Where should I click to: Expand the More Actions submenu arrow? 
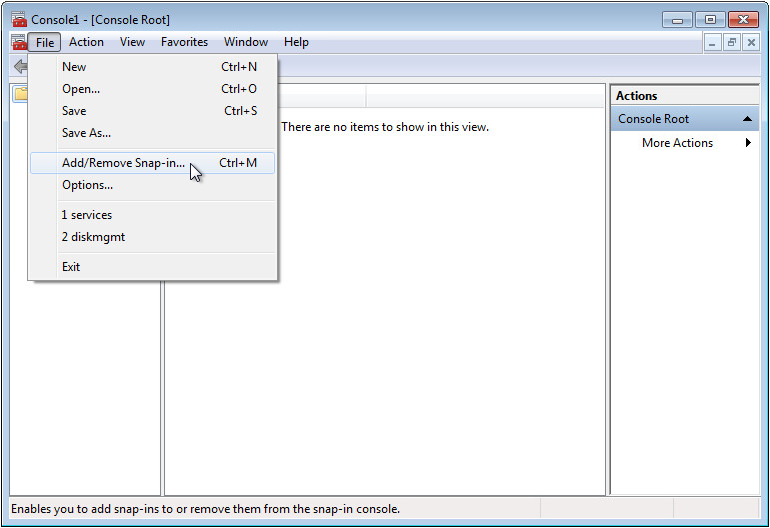point(748,142)
